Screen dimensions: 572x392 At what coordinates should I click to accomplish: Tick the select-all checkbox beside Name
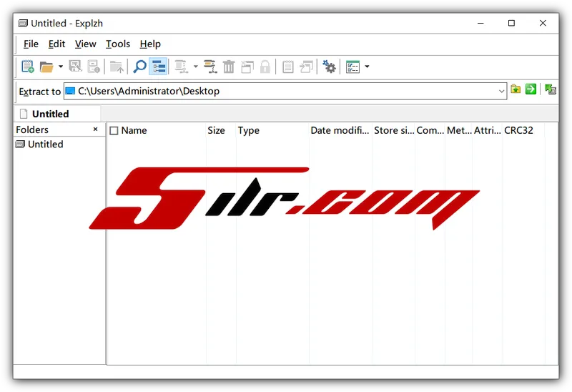point(114,131)
